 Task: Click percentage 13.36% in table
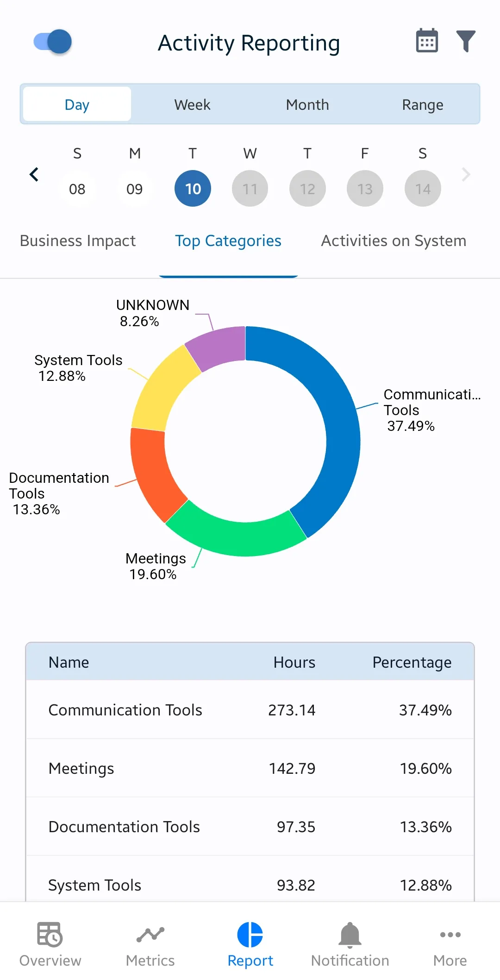click(426, 827)
